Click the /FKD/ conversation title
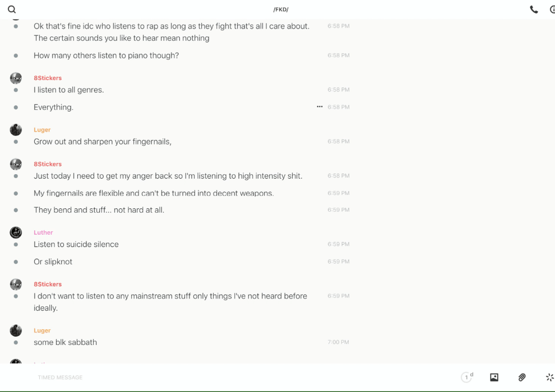This screenshot has height=392, width=555. click(x=281, y=10)
